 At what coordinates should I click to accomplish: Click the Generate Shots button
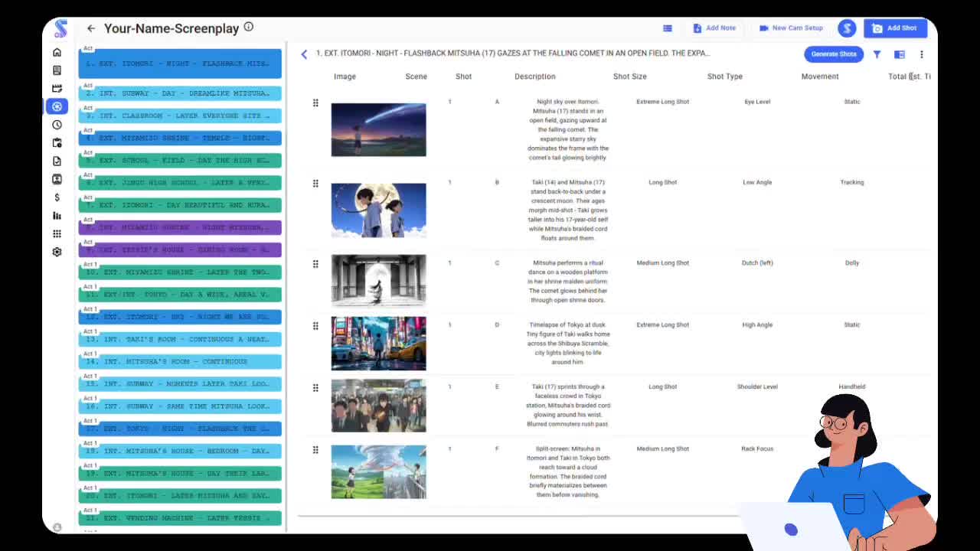(x=834, y=54)
